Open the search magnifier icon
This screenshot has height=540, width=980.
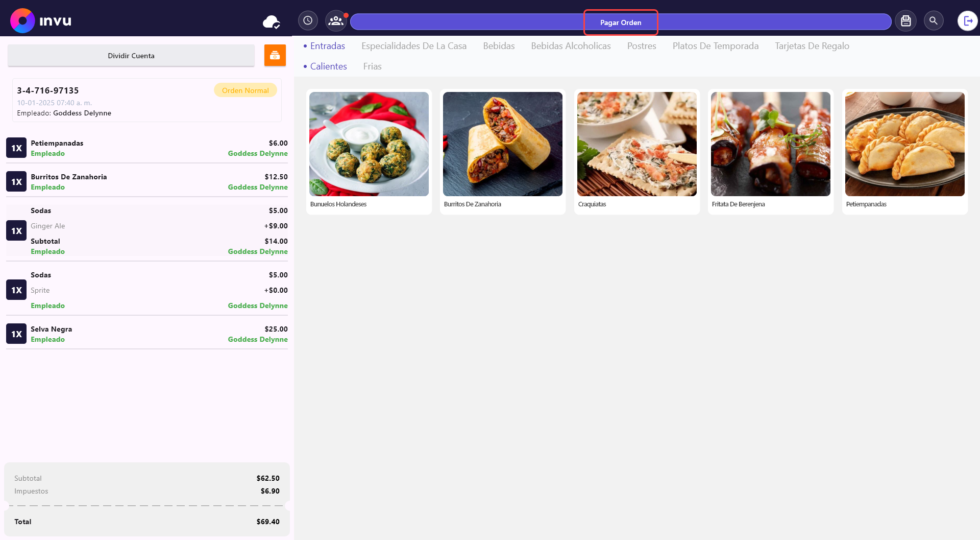click(934, 21)
